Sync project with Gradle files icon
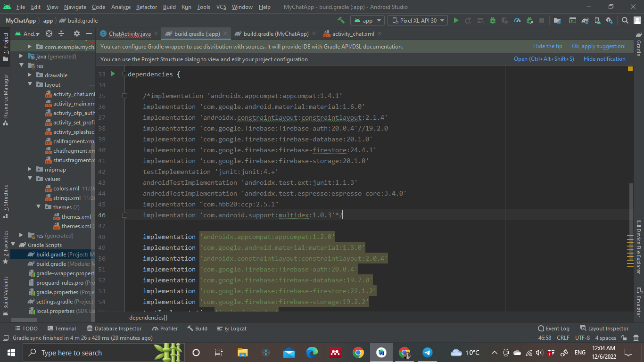 pyautogui.click(x=585, y=20)
